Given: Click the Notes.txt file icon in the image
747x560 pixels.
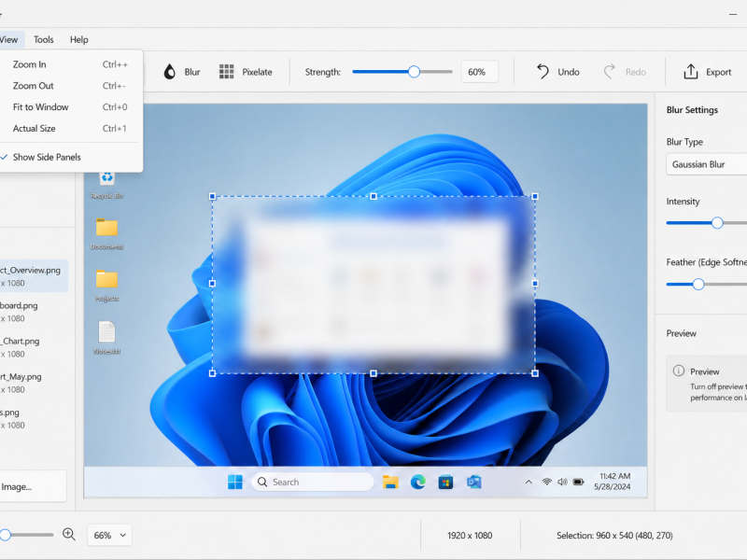Looking at the screenshot, I should point(106,332).
